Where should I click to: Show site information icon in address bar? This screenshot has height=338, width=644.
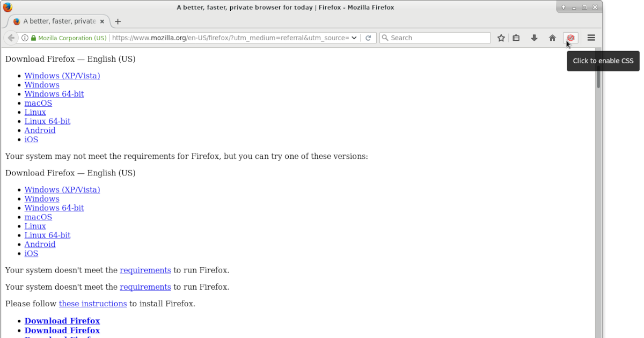(x=25, y=38)
